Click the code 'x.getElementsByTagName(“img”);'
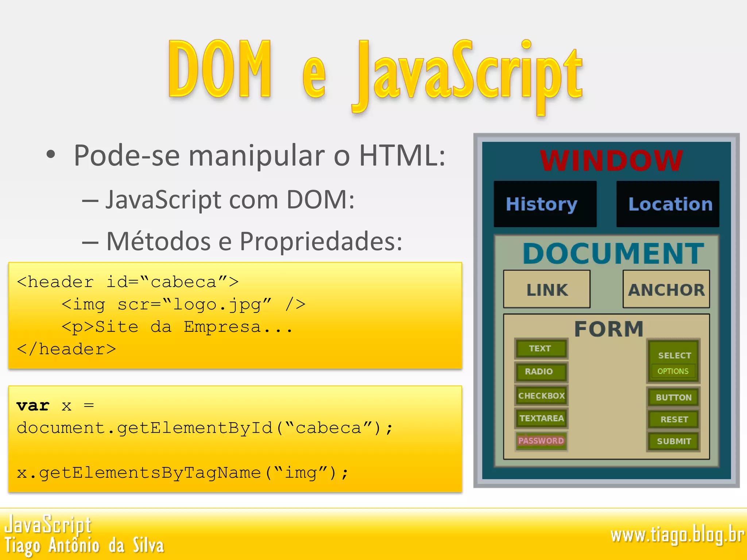The image size is (747, 560). [183, 473]
